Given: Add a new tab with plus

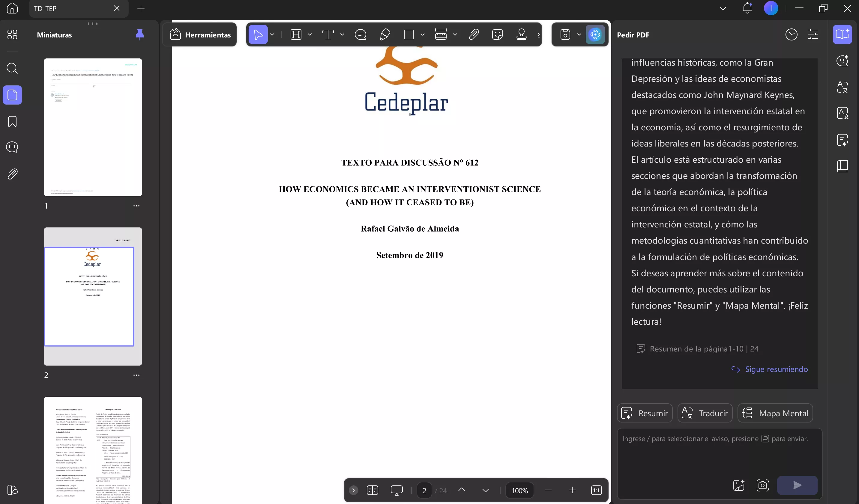Looking at the screenshot, I should (x=141, y=8).
